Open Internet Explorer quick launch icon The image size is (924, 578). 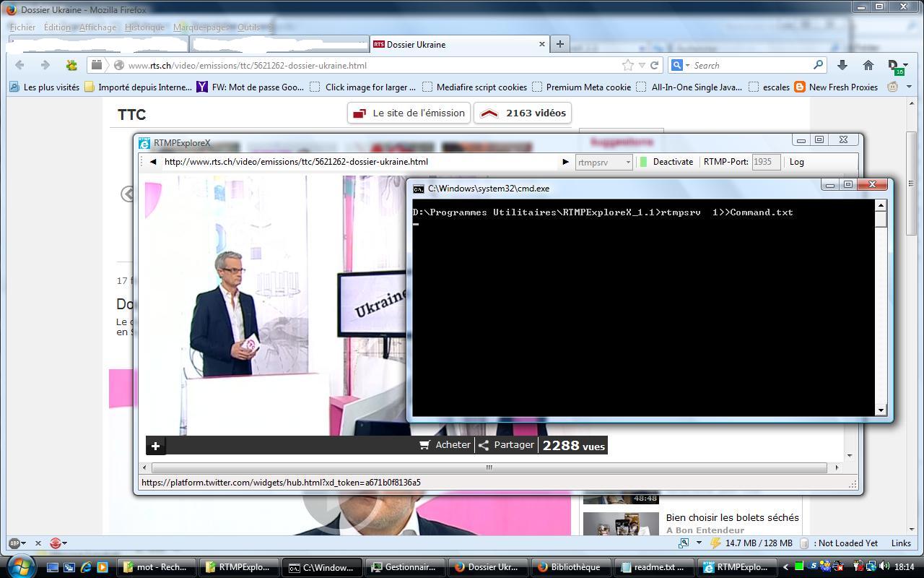(x=85, y=567)
